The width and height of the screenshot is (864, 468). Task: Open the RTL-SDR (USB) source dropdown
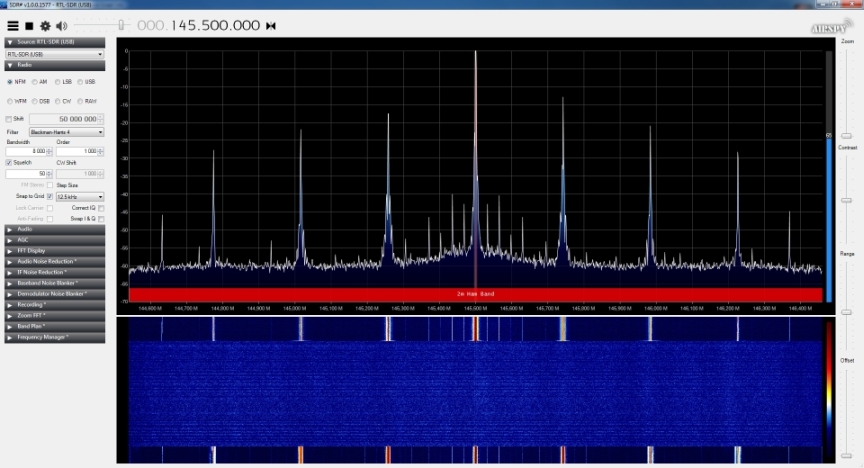click(x=54, y=54)
